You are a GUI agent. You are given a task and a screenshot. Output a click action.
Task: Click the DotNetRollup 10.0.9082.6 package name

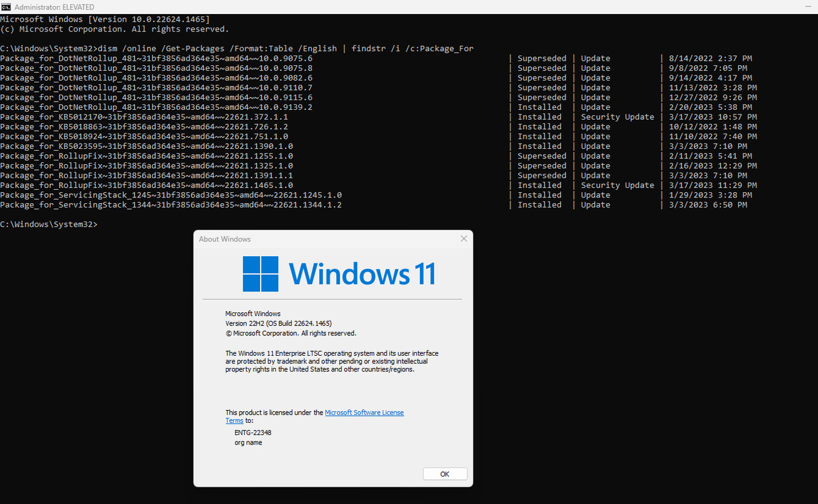(156, 78)
